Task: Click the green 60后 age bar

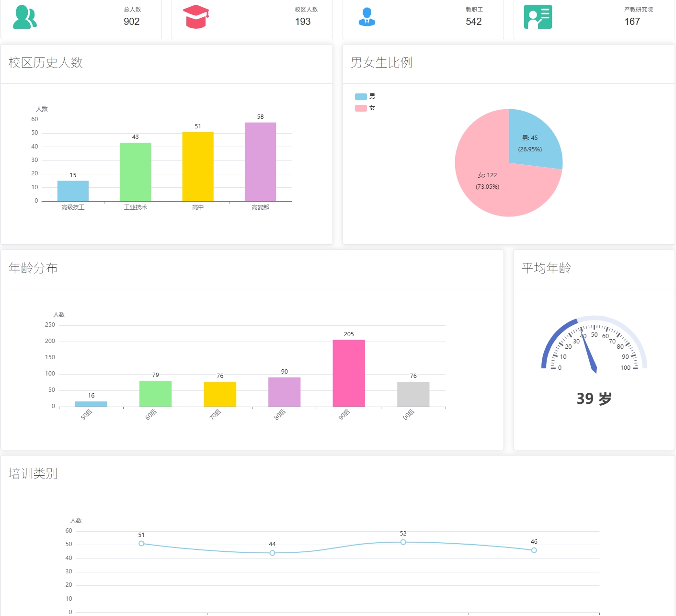Action: pyautogui.click(x=155, y=394)
